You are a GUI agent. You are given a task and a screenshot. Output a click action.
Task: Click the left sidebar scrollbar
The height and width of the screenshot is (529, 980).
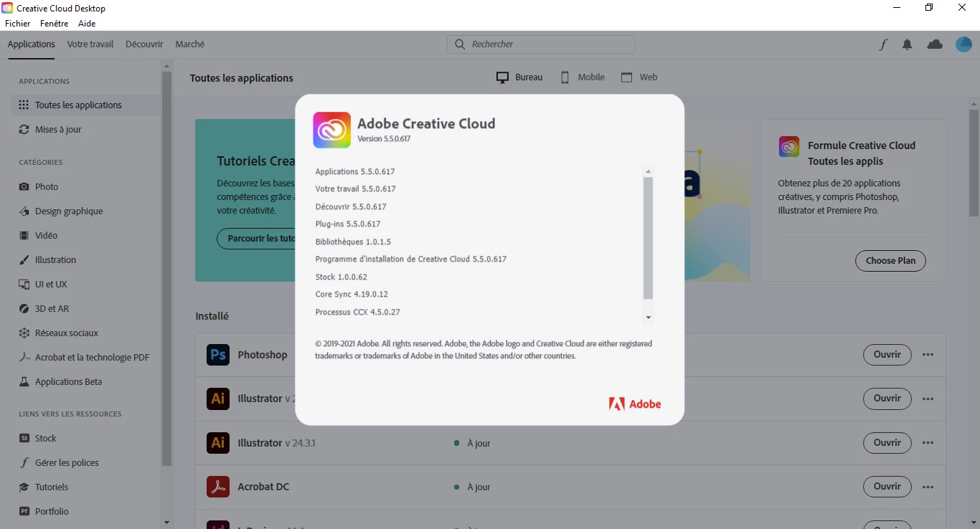coord(167,269)
